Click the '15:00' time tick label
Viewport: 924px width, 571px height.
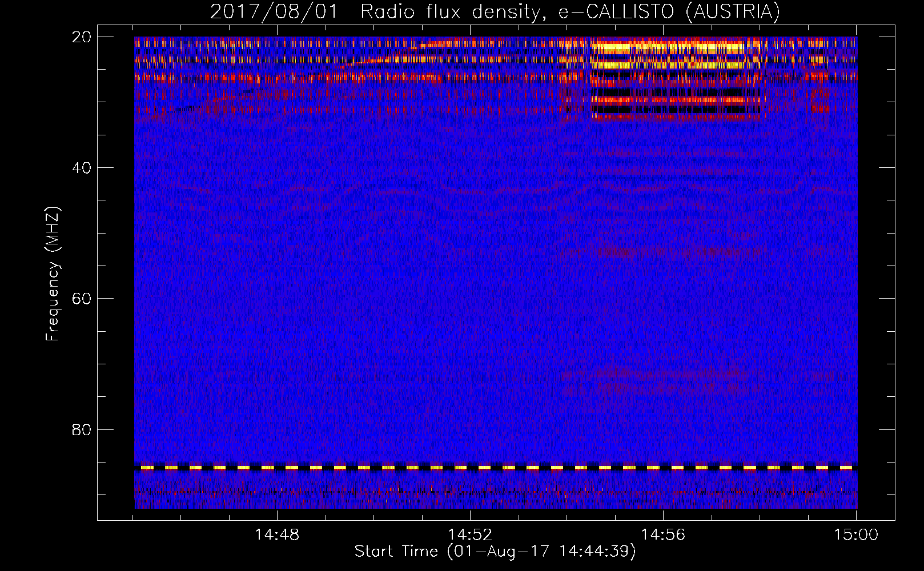click(856, 535)
